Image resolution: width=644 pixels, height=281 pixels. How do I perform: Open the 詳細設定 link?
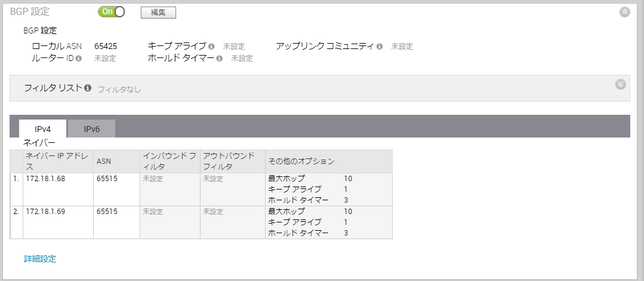(x=40, y=259)
